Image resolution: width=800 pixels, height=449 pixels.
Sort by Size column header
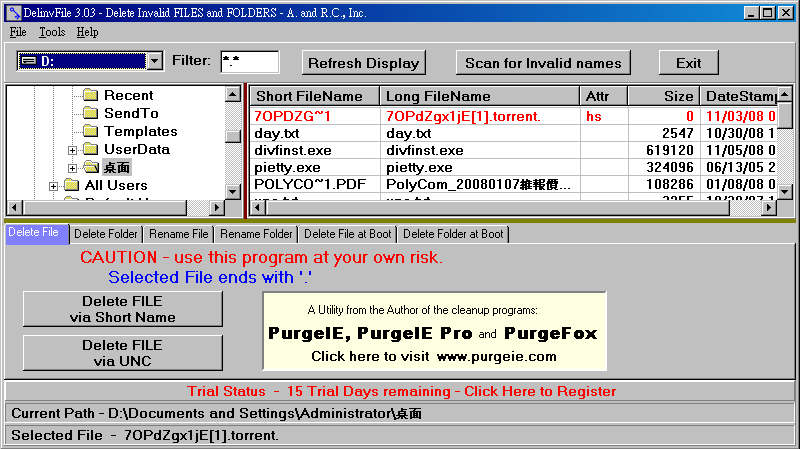tap(663, 96)
